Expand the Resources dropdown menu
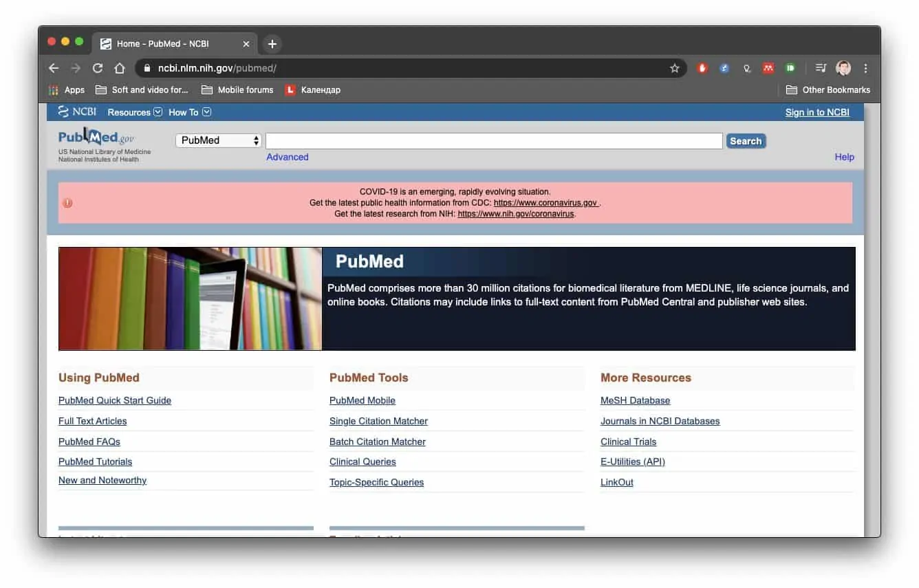 (x=135, y=112)
